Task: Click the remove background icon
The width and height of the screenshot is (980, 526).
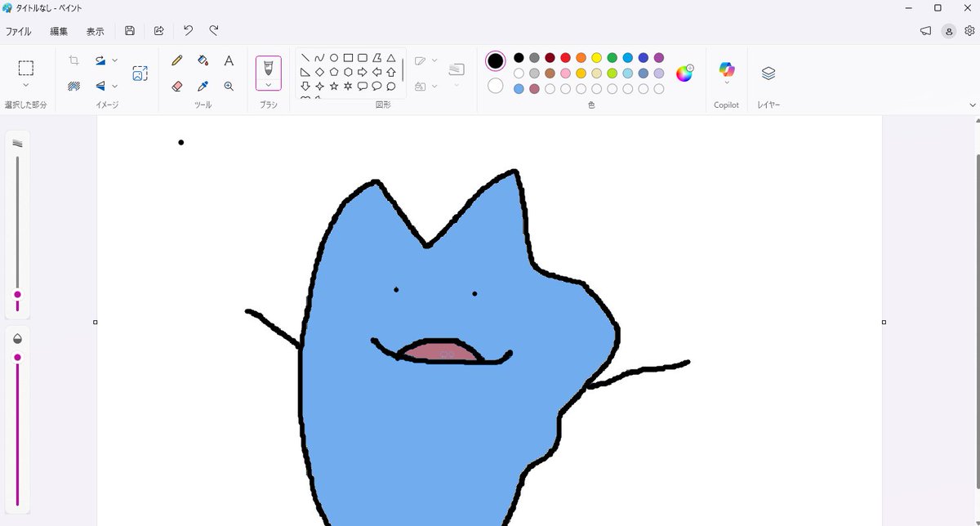Action: click(73, 86)
